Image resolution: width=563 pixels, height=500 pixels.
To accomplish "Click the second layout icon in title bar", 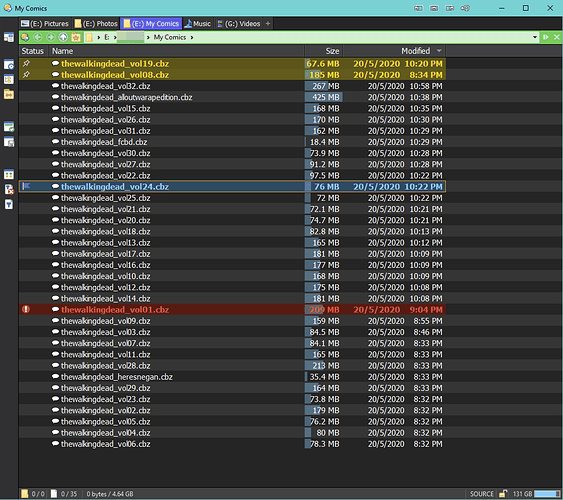I will (434, 8).
